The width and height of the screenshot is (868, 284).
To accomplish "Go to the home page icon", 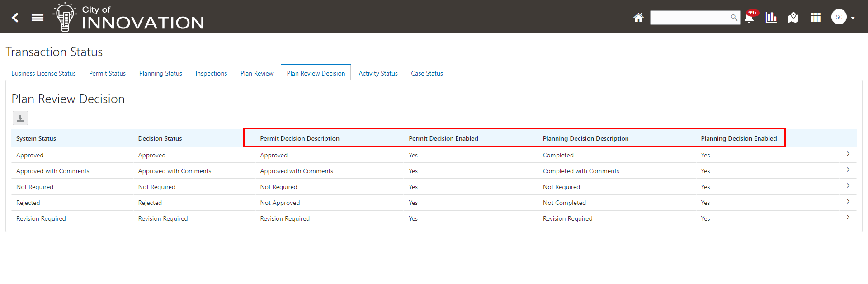I will (x=638, y=18).
